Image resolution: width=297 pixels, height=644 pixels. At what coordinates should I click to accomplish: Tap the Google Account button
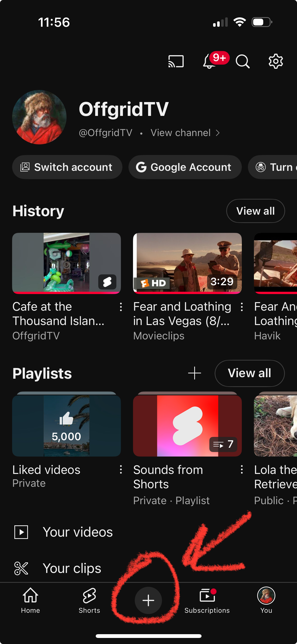tap(185, 167)
